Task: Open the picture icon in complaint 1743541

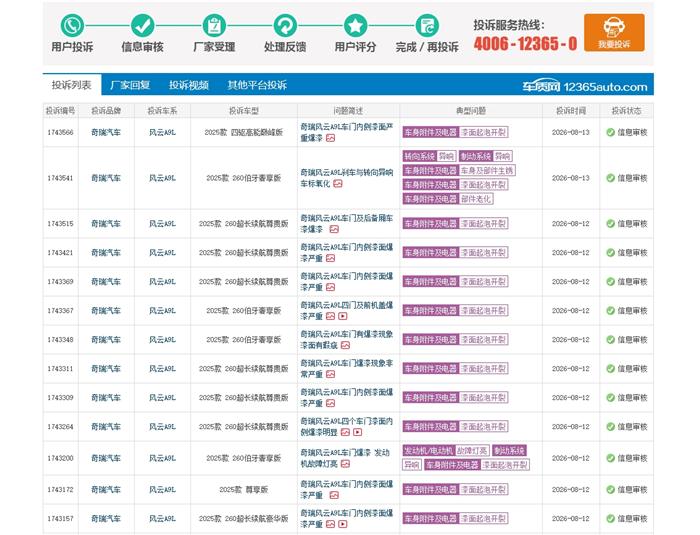Action: pyautogui.click(x=338, y=184)
